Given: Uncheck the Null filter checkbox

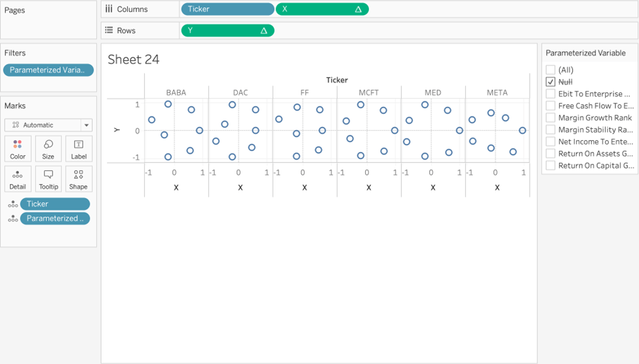Looking at the screenshot, I should click(x=551, y=81).
